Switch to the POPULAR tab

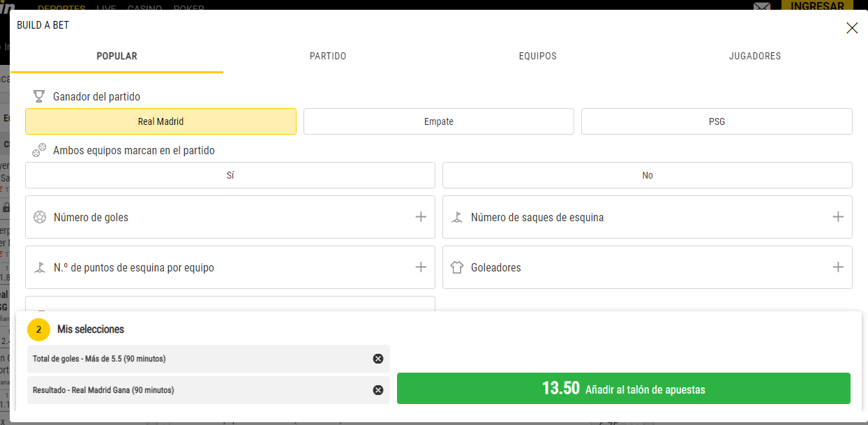pos(117,57)
